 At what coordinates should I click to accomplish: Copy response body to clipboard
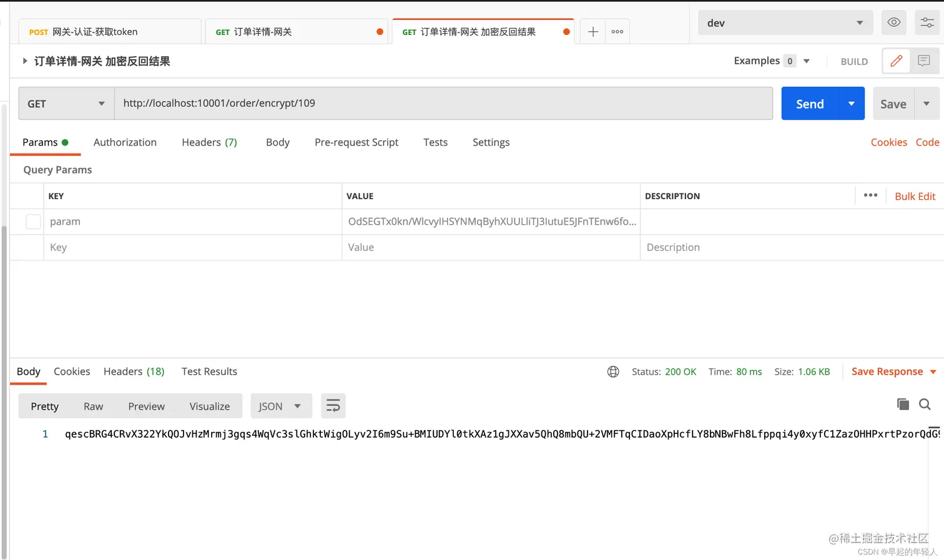click(903, 404)
